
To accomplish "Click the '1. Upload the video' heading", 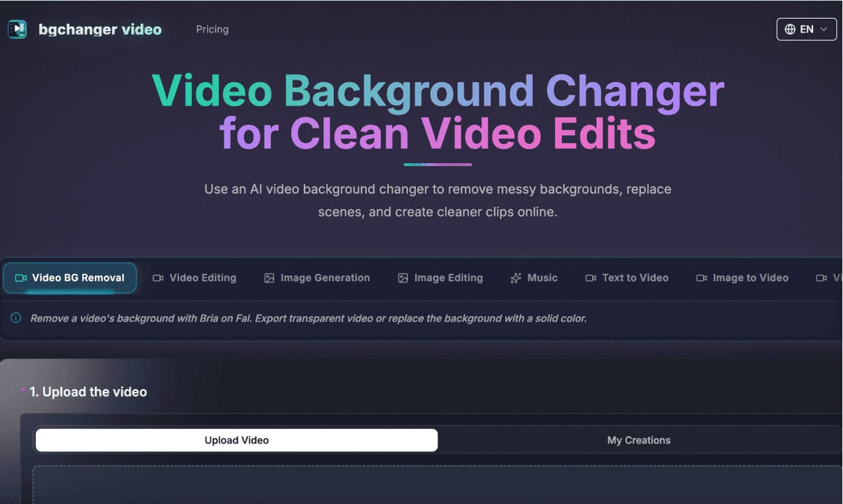I will click(88, 392).
